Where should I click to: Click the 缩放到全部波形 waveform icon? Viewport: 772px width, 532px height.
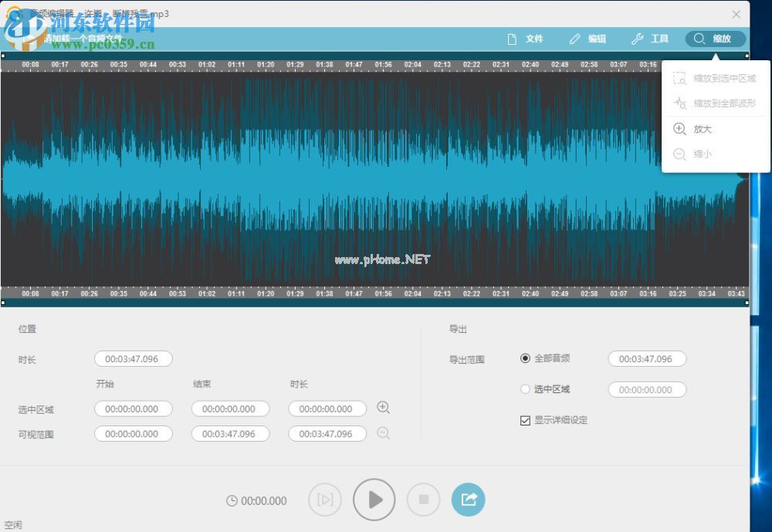click(x=680, y=103)
